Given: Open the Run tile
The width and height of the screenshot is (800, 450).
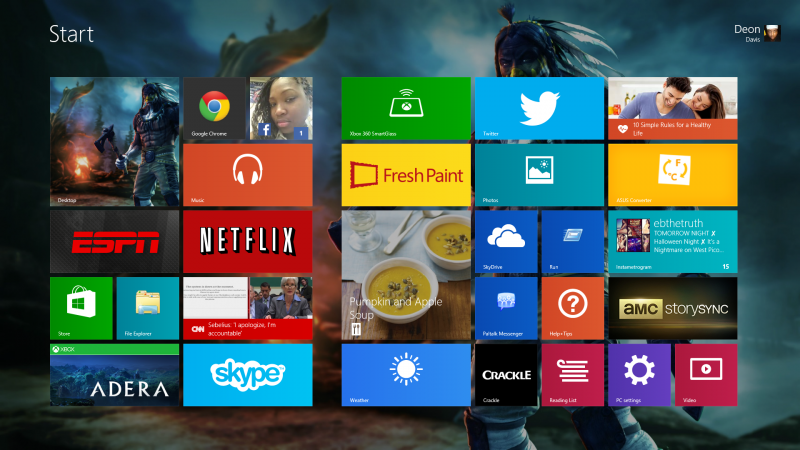Looking at the screenshot, I should click(x=573, y=241).
